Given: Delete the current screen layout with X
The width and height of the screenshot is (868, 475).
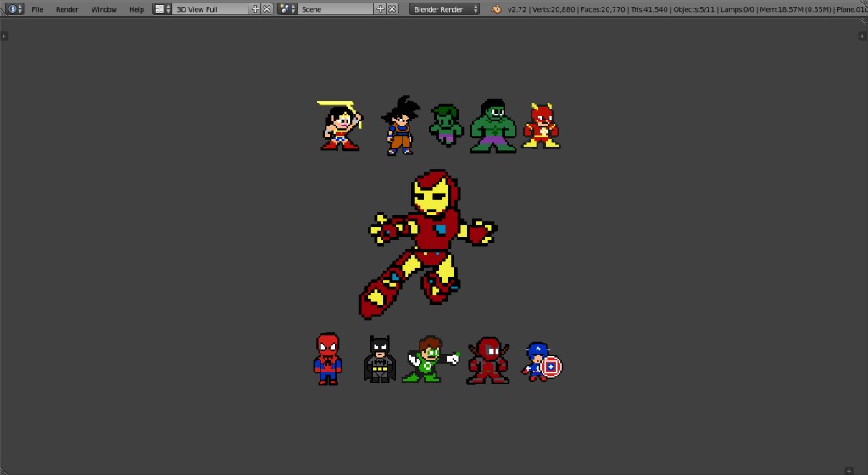Looking at the screenshot, I should [x=267, y=8].
